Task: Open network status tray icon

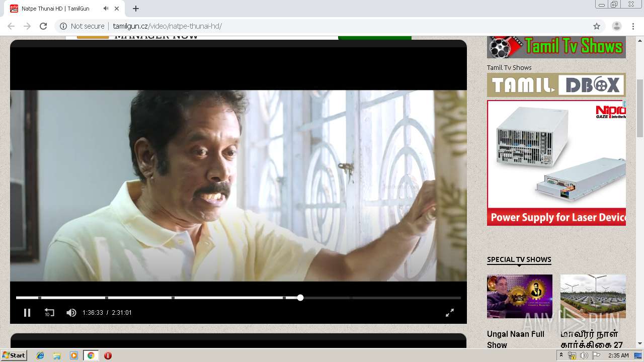Action: pyautogui.click(x=572, y=355)
